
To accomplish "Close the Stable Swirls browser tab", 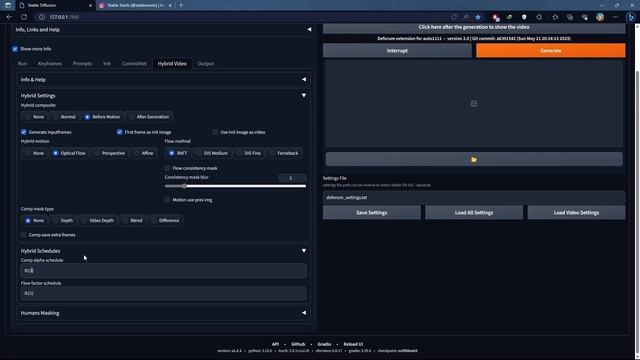I will click(x=170, y=5).
